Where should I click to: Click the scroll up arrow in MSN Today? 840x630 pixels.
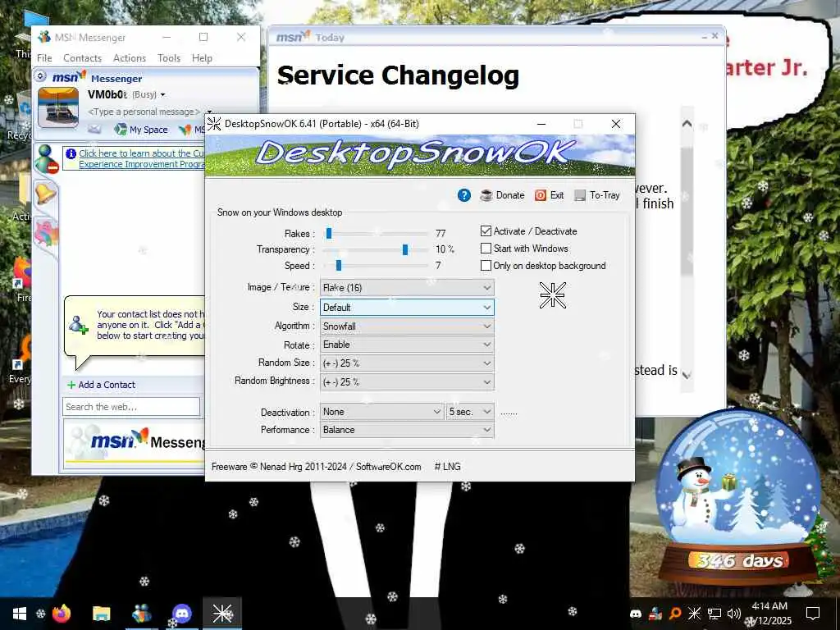[x=687, y=124]
